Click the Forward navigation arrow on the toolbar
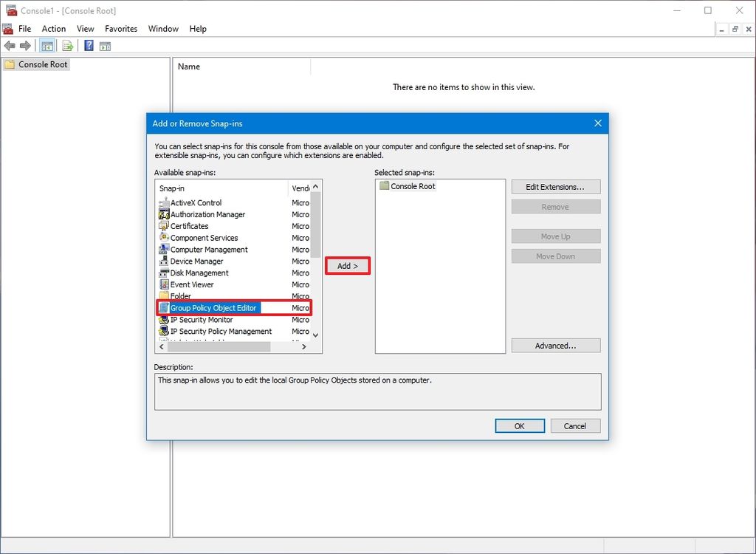The height and width of the screenshot is (554, 756). click(x=26, y=45)
